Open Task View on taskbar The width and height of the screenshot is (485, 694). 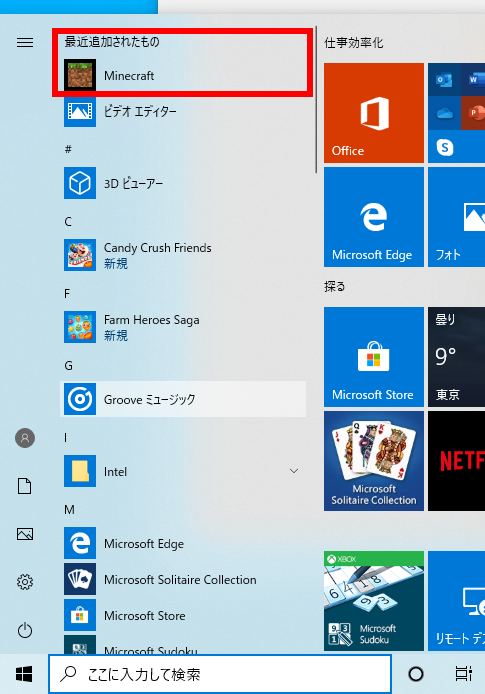463,674
